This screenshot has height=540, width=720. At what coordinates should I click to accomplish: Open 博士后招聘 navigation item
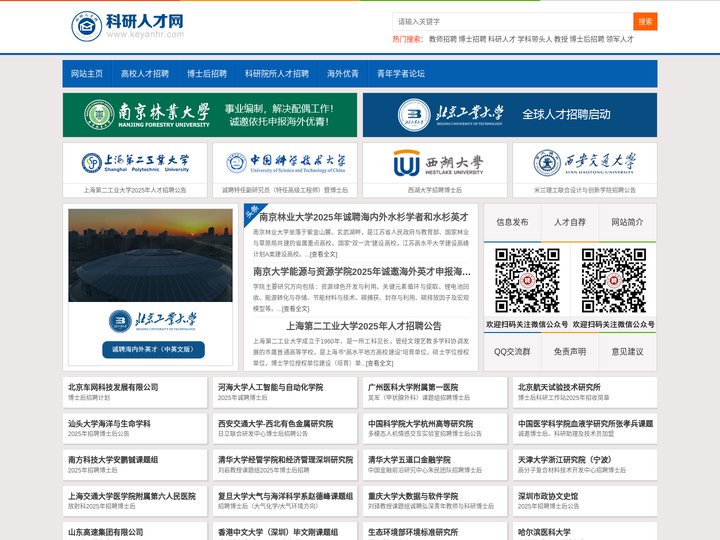point(207,73)
